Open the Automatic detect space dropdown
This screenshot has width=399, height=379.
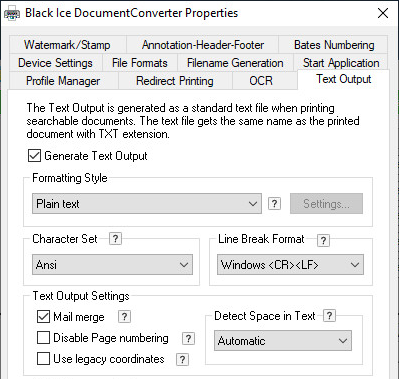(283, 341)
